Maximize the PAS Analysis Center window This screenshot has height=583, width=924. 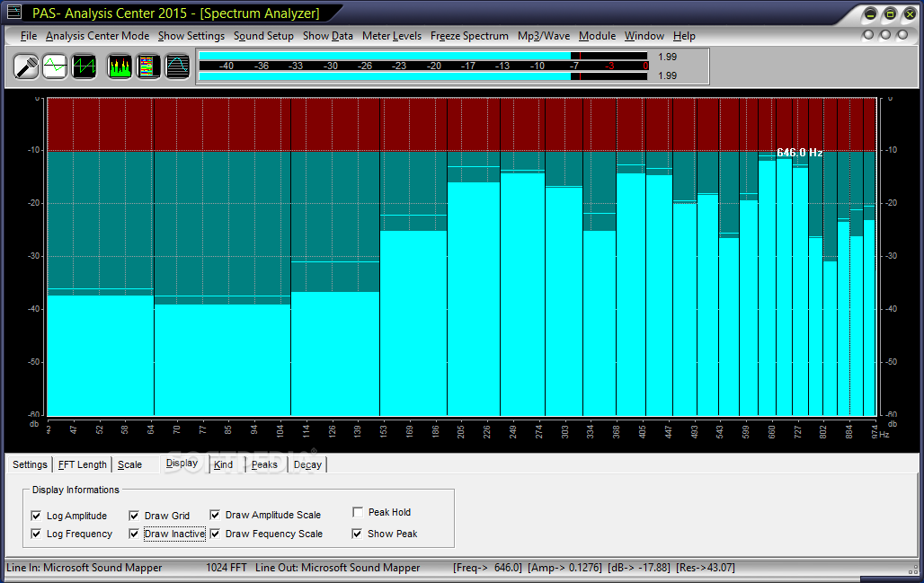click(x=891, y=13)
